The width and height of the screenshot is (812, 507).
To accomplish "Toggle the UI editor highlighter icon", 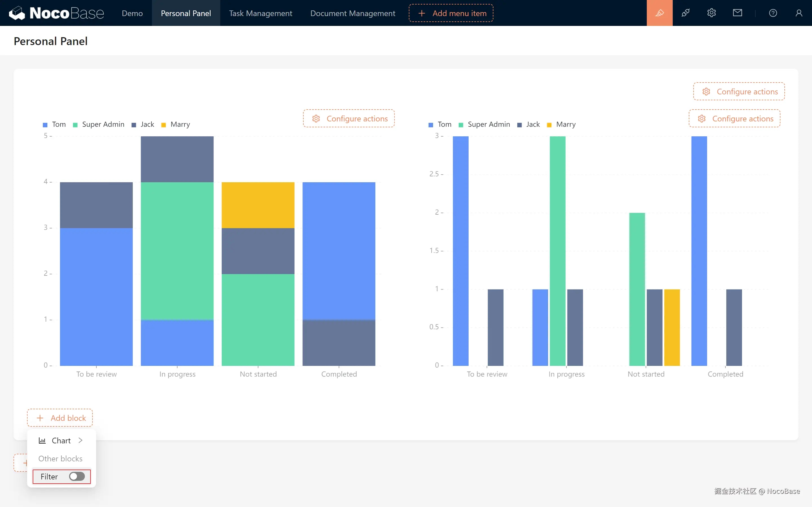I will [x=659, y=13].
